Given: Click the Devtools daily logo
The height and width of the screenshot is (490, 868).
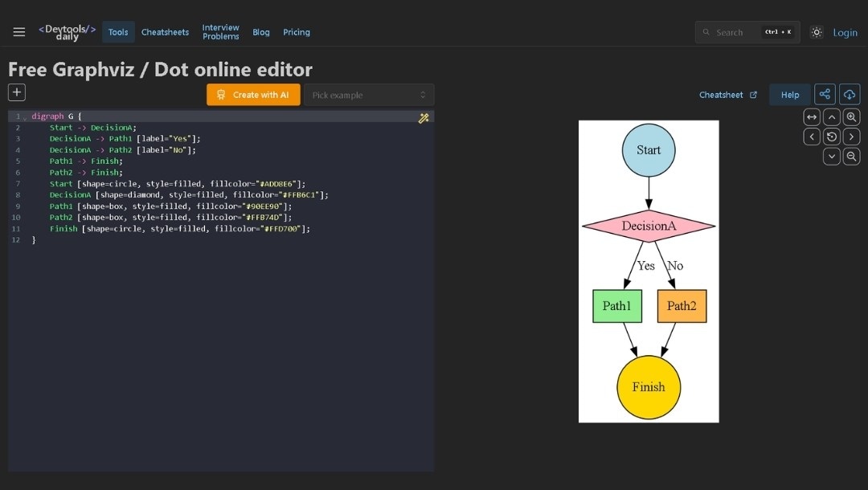Looking at the screenshot, I should pyautogui.click(x=67, y=32).
